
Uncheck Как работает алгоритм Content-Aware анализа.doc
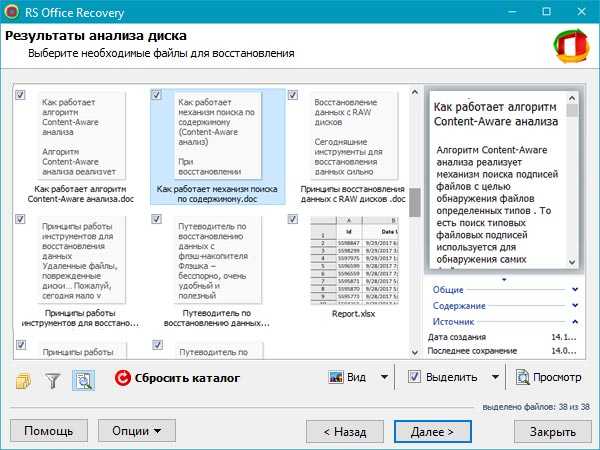click(x=20, y=95)
